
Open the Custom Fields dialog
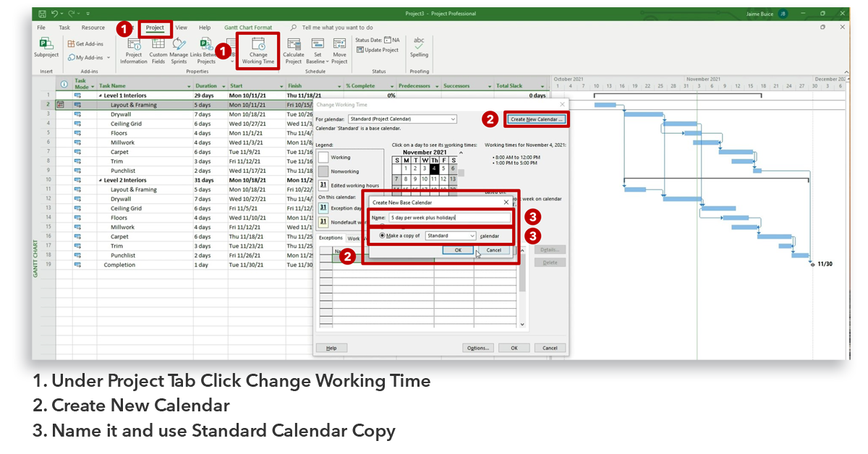click(x=158, y=49)
